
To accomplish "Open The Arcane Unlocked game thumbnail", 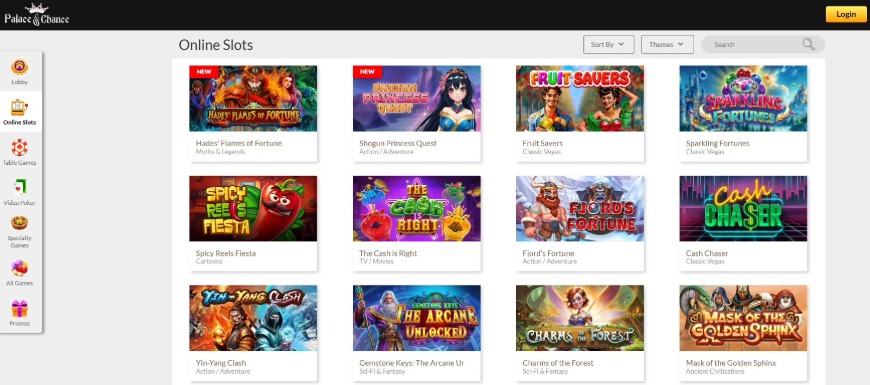I will click(417, 318).
